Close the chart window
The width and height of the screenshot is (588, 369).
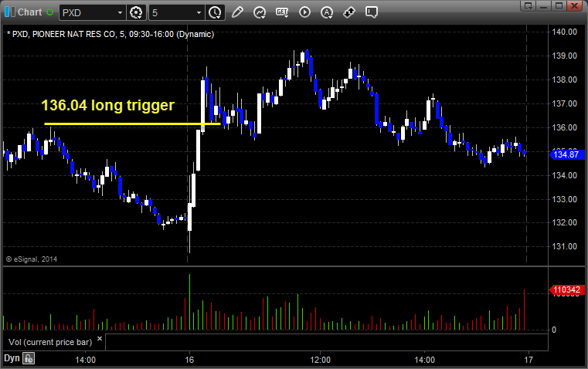pos(574,5)
